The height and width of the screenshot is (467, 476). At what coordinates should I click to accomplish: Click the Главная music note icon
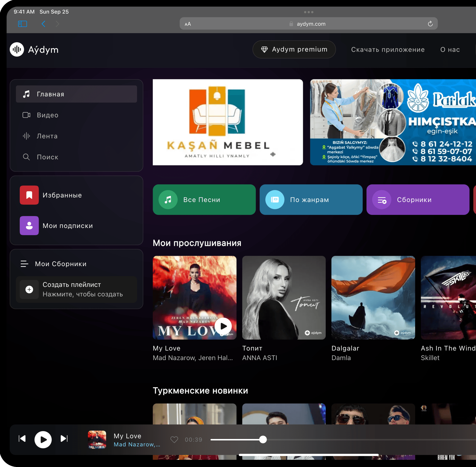26,94
